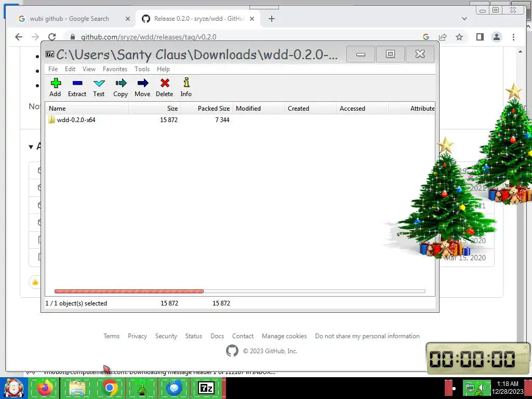532x399 pixels.
Task: Open the Docs footer link
Action: 217,336
